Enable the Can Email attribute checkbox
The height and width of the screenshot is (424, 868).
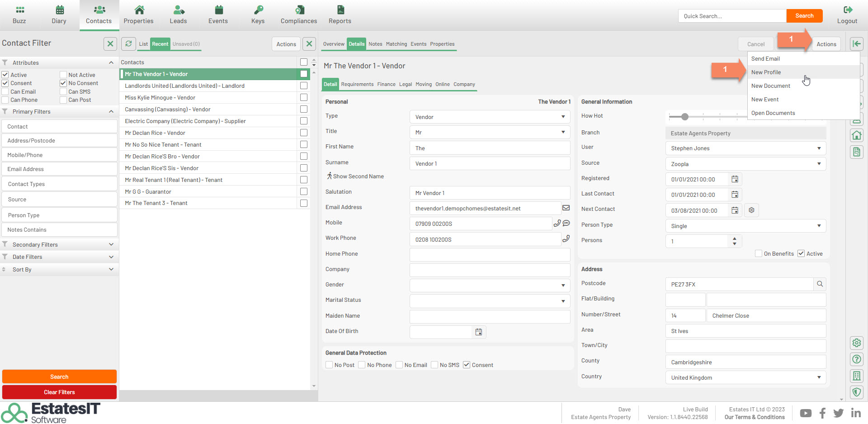click(5, 92)
